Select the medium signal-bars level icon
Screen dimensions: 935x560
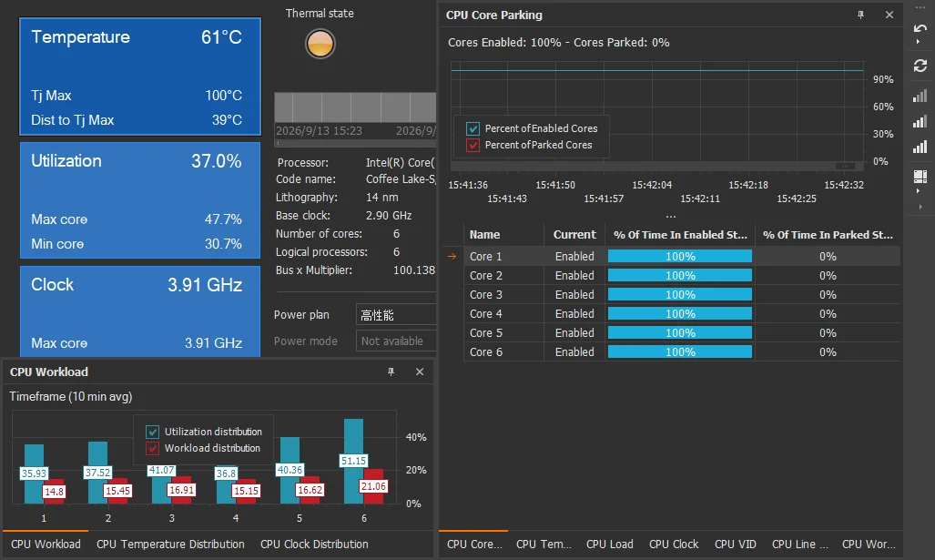tap(920, 122)
